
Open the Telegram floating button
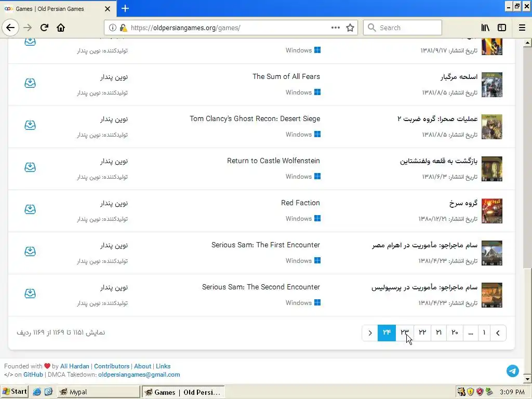coord(513,371)
